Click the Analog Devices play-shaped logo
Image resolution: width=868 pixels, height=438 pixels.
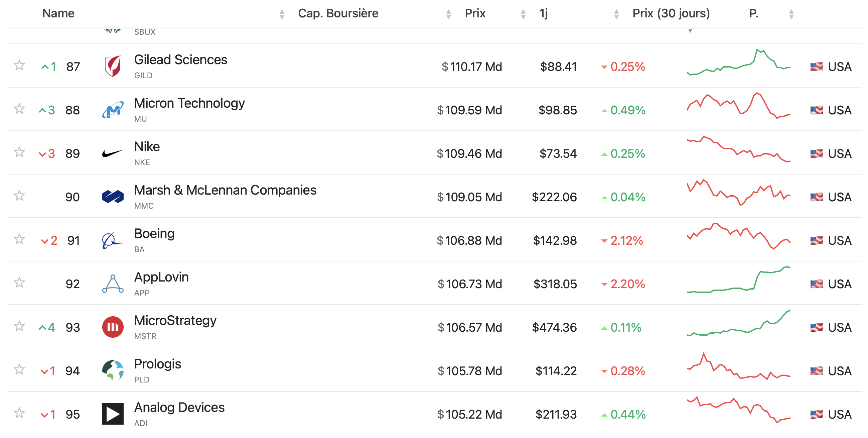(113, 414)
